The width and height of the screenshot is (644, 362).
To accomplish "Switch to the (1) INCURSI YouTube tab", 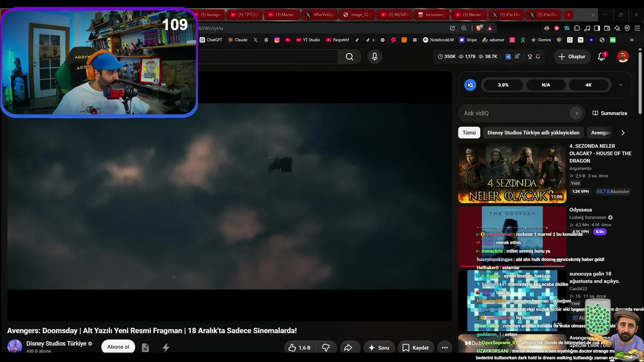I will [x=394, y=15].
